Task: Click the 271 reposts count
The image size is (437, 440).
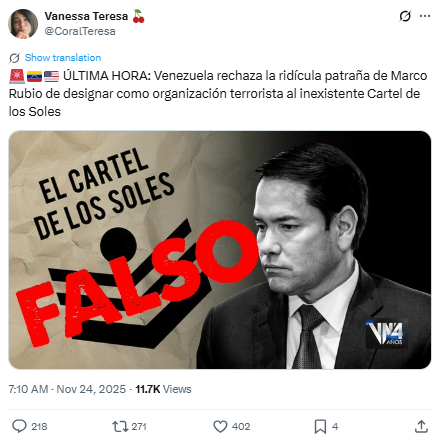Action: pos(139,426)
